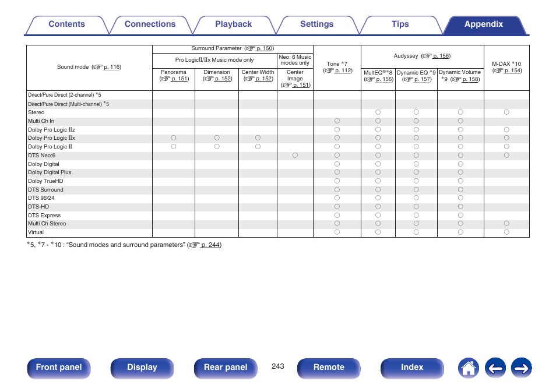Open the Dynamic EQ p. 157 link
The width and height of the screenshot is (556, 392).
(x=423, y=79)
